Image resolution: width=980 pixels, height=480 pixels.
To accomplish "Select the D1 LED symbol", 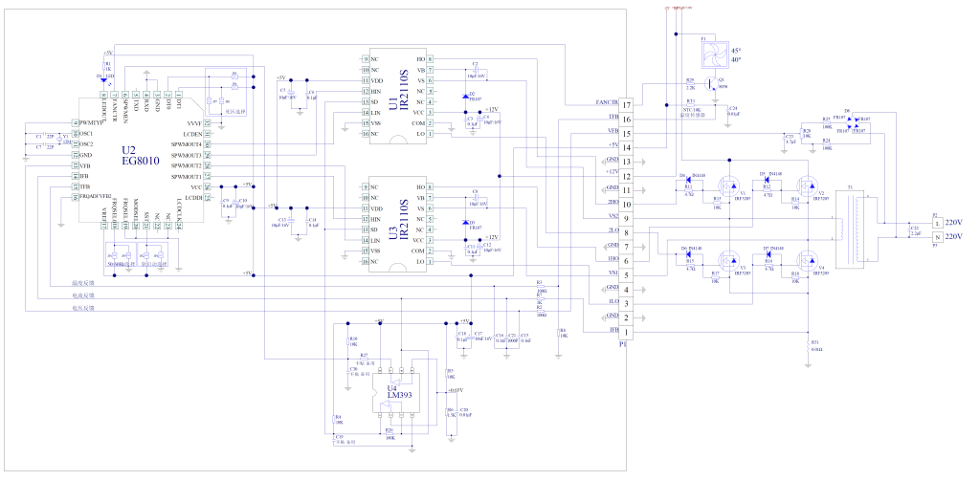I will point(102,80).
